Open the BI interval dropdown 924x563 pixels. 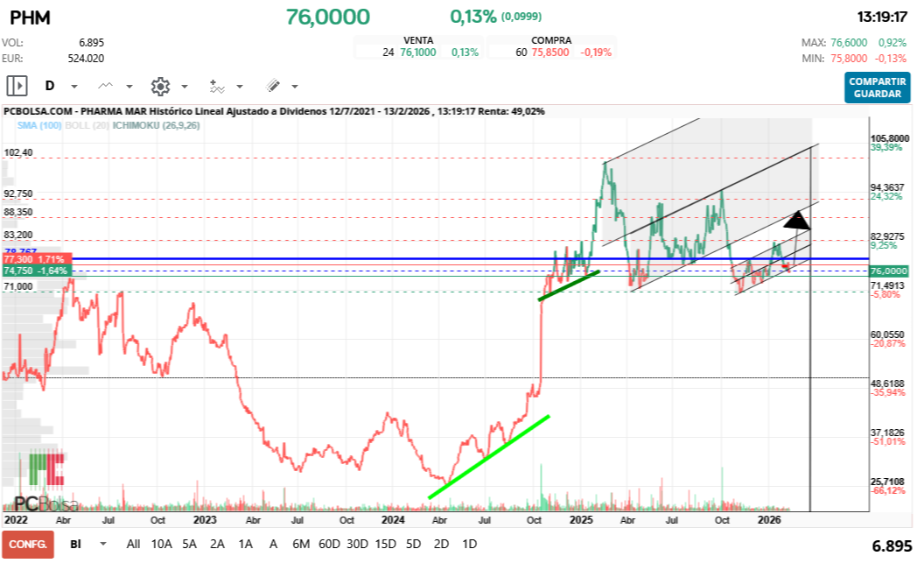click(x=83, y=544)
